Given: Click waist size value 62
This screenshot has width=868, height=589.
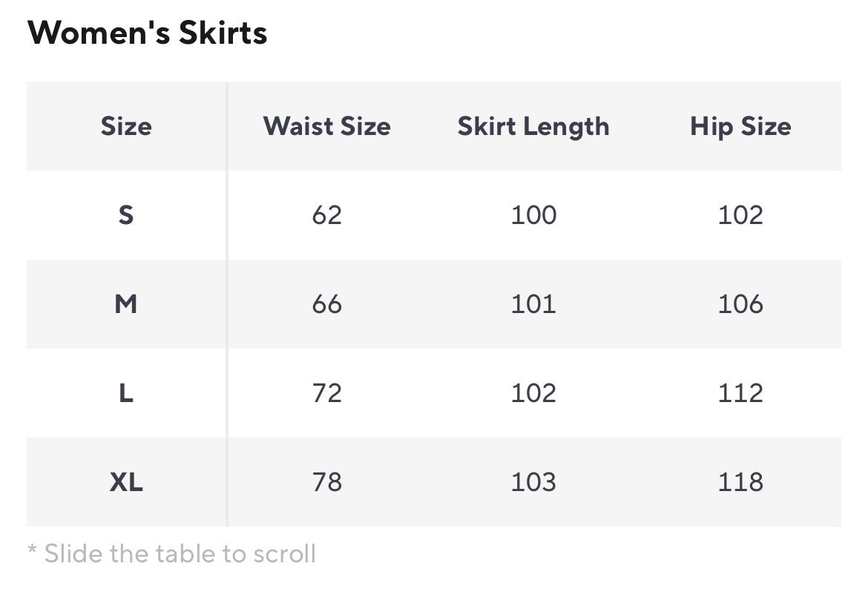Looking at the screenshot, I should point(326,215).
